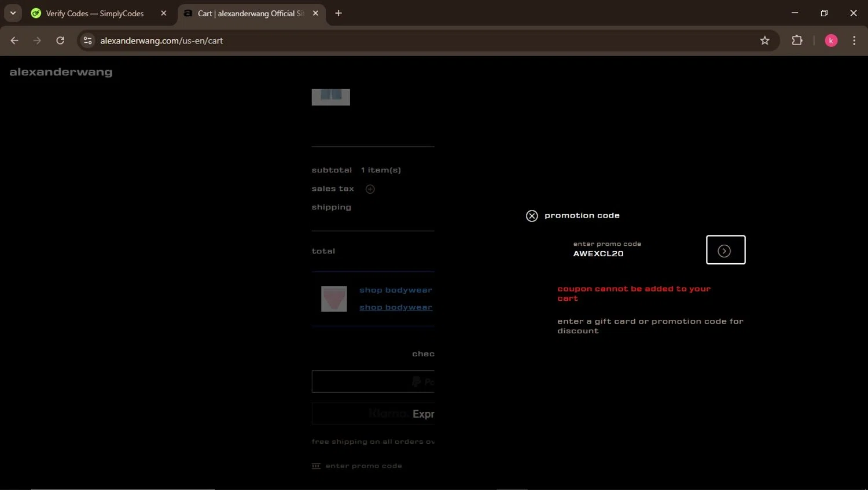
Task: Reload the cart page
Action: (60, 40)
